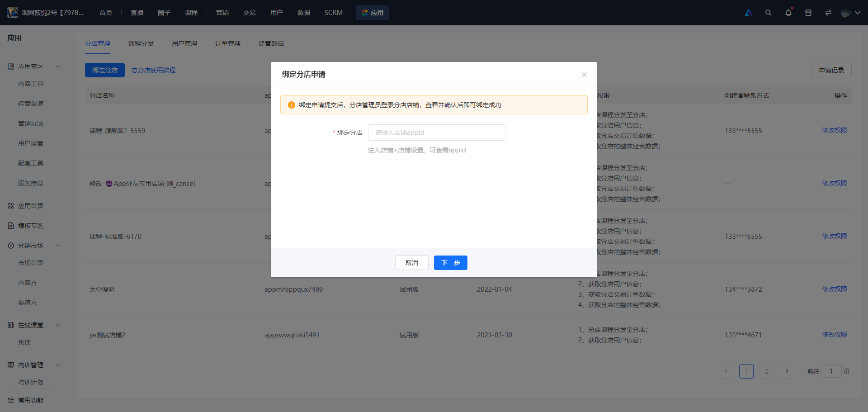This screenshot has width=868, height=412.
Task: Open 内容方 in sidebar
Action: [28, 283]
